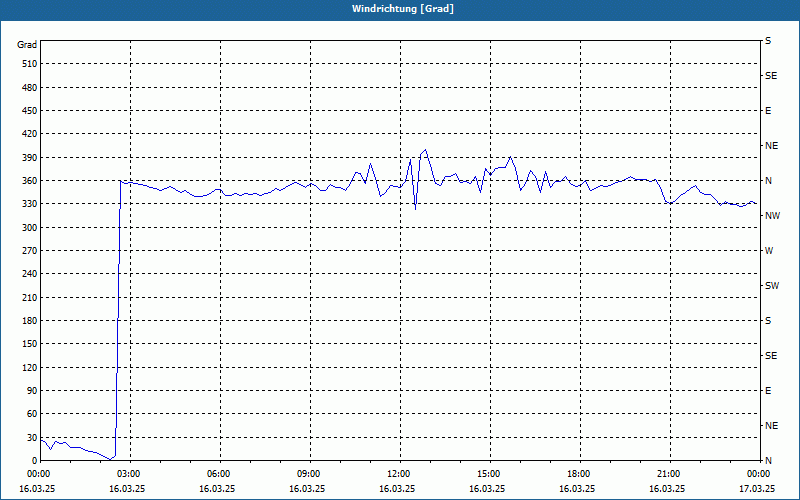Click the "Grad" unit label on the y-axis
Viewport: 800px width, 500px height.
pos(27,45)
